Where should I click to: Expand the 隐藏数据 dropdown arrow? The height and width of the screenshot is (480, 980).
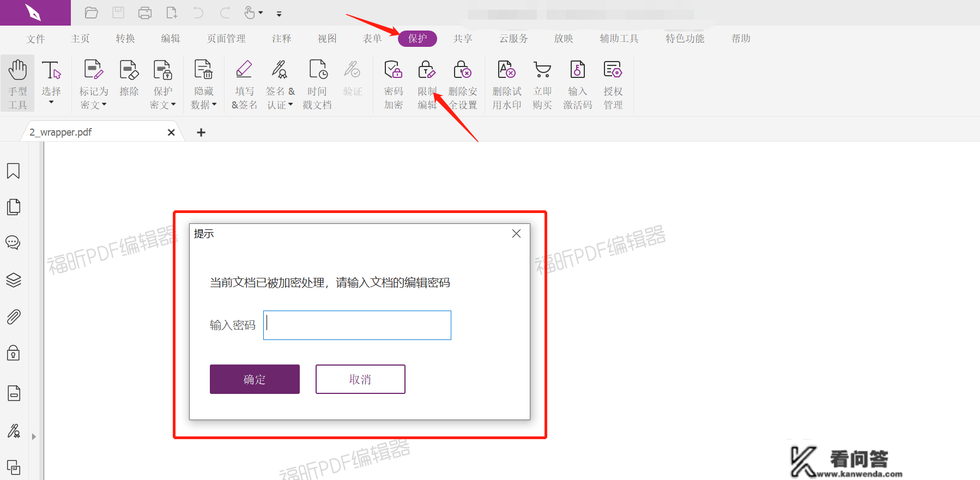click(x=214, y=105)
